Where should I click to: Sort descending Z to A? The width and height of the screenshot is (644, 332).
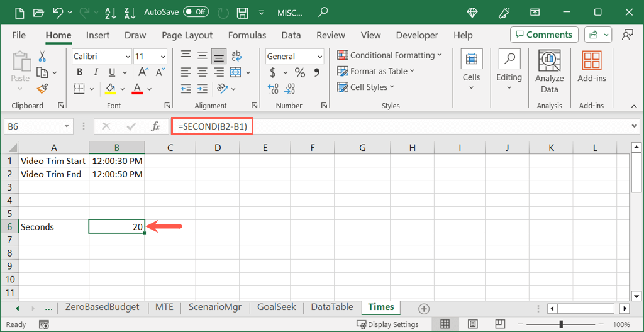tap(130, 13)
